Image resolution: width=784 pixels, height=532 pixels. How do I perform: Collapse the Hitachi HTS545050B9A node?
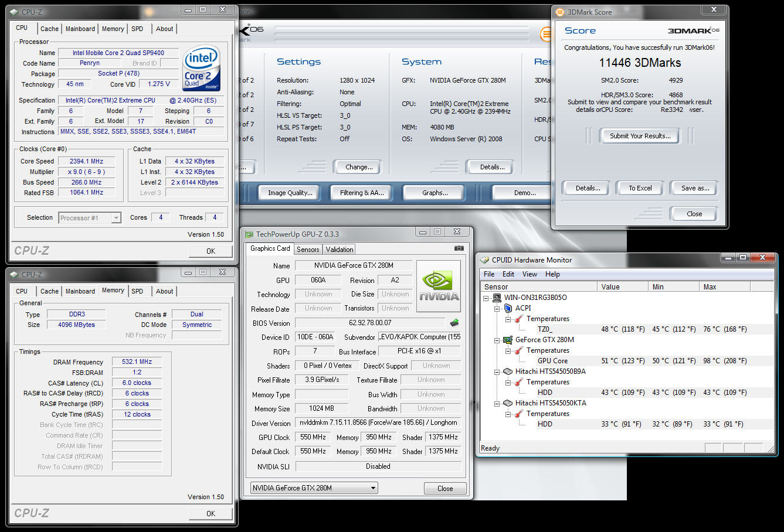497,371
